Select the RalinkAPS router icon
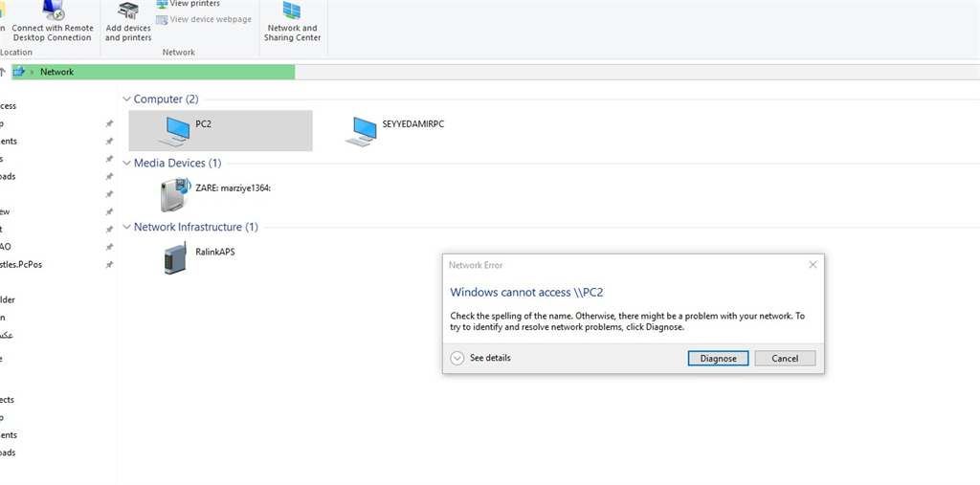The height and width of the screenshot is (485, 980). pyautogui.click(x=174, y=258)
